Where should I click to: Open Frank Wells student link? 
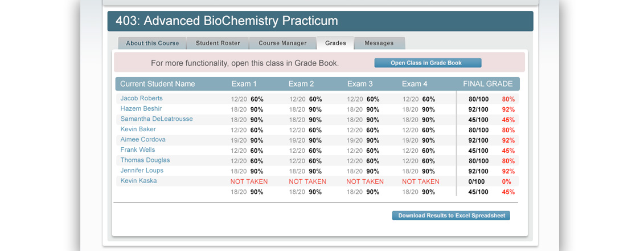pos(137,150)
